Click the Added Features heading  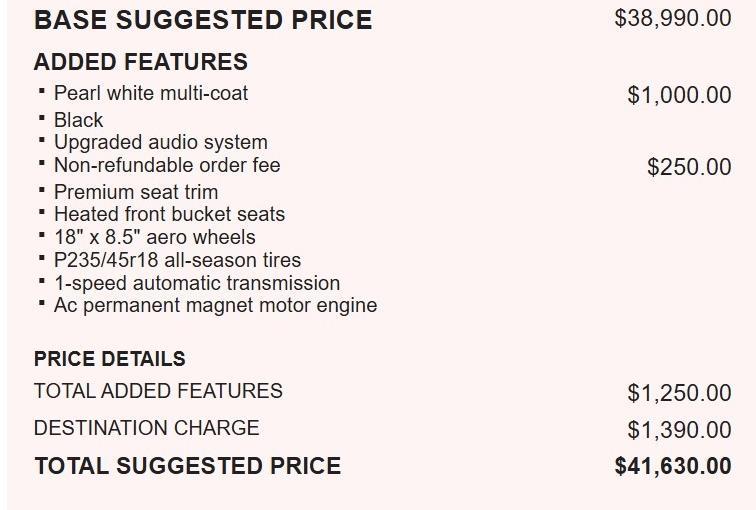coord(141,62)
